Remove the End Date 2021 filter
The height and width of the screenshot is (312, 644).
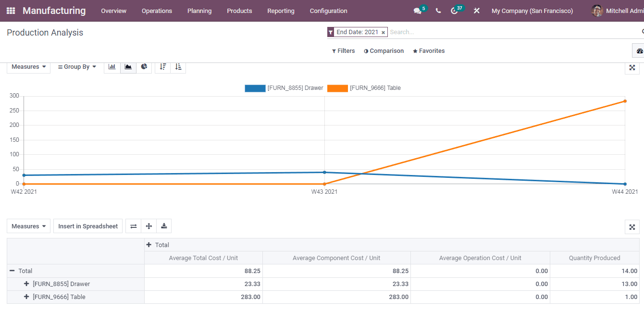pyautogui.click(x=383, y=32)
